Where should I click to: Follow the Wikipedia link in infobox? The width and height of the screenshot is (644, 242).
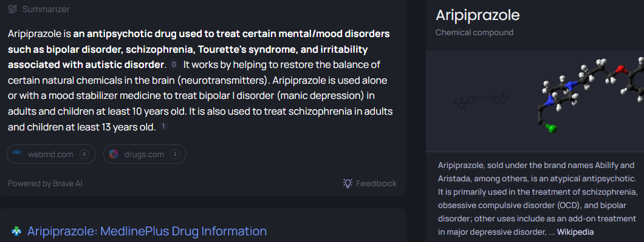575,232
